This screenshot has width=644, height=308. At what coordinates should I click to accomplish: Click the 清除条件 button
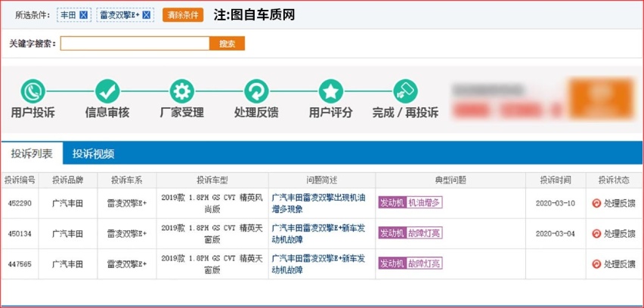tap(183, 15)
